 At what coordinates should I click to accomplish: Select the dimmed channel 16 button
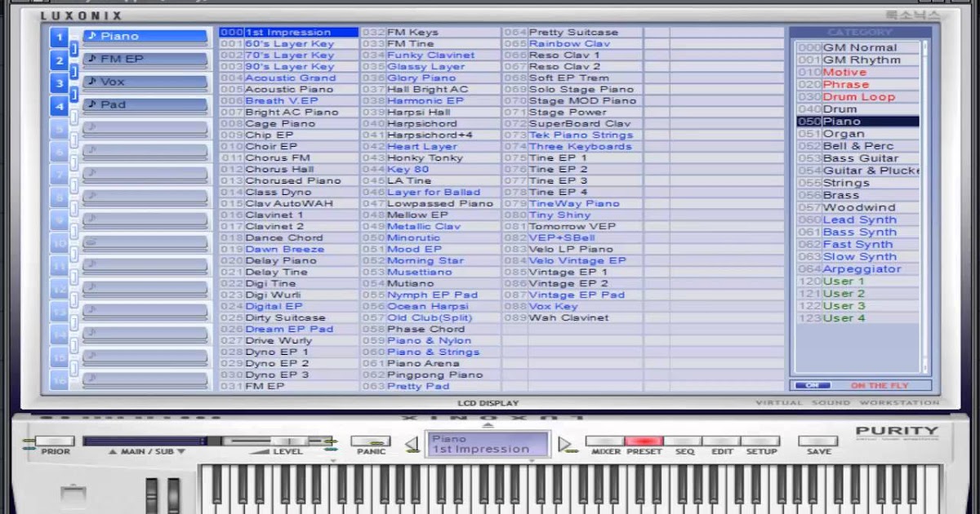59,379
